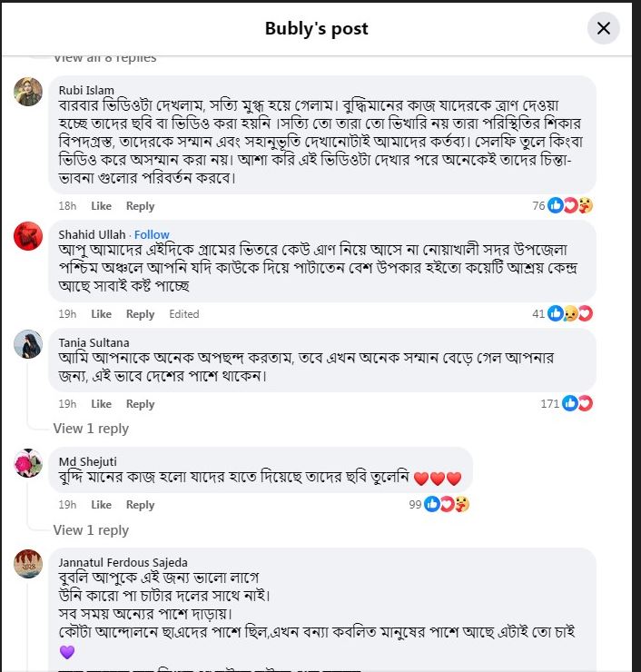The image size is (641, 672).
Task: Close the Bubly's post dialog
Action: [x=603, y=28]
